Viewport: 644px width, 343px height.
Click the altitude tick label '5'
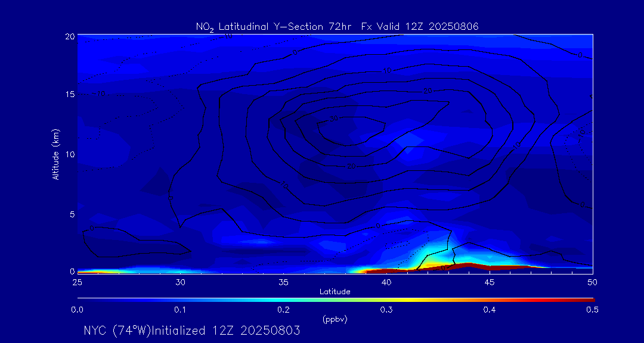click(72, 214)
